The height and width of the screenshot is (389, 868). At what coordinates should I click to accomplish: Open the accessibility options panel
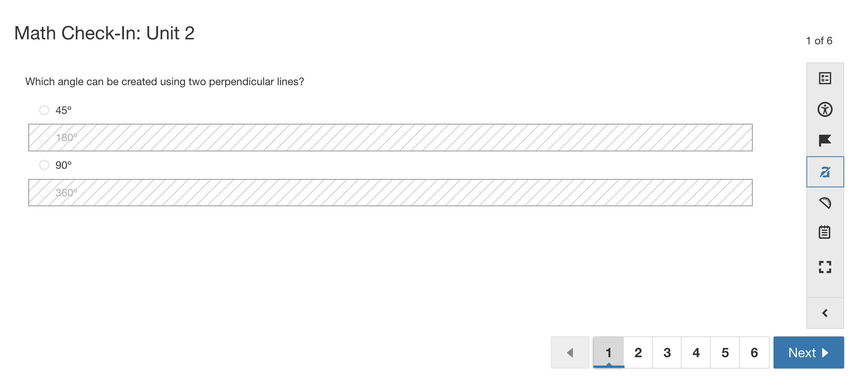(825, 109)
